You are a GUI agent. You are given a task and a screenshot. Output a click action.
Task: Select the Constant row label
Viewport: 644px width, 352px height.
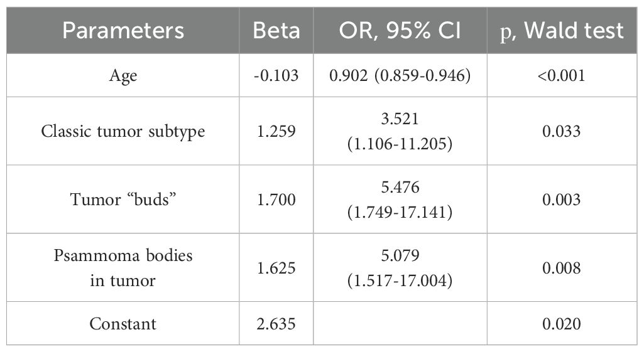[123, 324]
